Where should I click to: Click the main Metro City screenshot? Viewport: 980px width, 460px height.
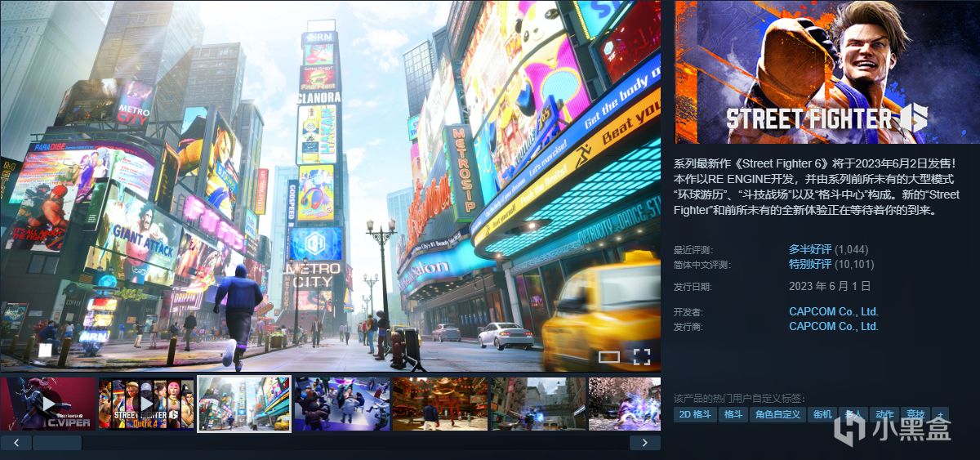coord(331,186)
